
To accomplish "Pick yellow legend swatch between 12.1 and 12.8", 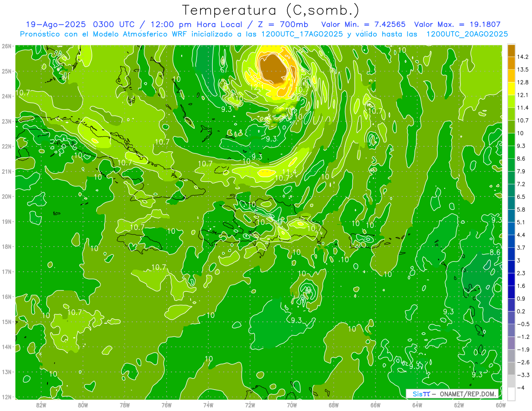I will click(x=511, y=89).
